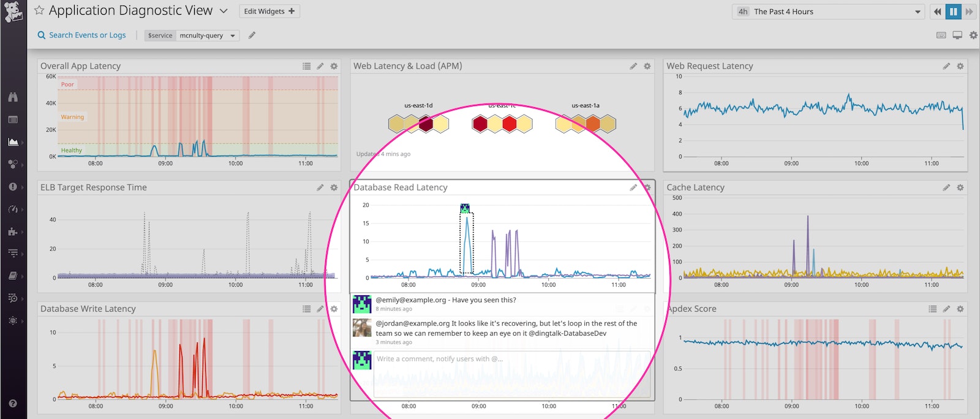This screenshot has height=419, width=980.
Task: Enter TV mode with the monitor icon
Action: click(957, 36)
